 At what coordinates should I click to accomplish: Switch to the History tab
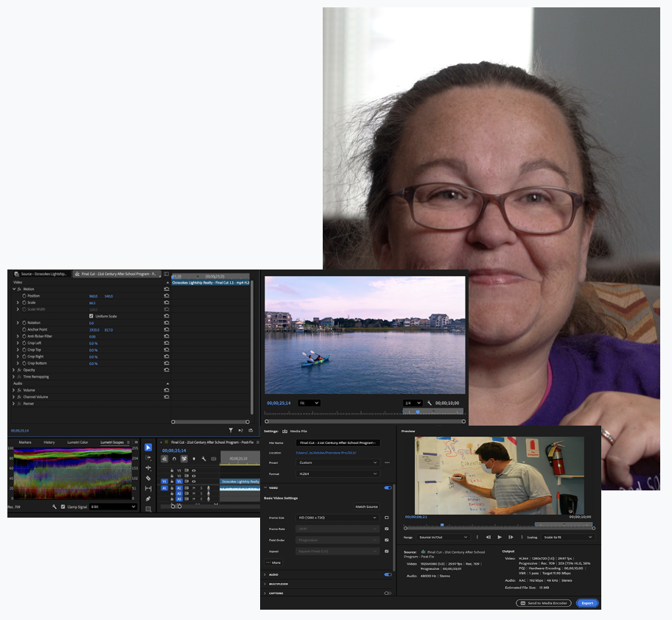pyautogui.click(x=49, y=443)
